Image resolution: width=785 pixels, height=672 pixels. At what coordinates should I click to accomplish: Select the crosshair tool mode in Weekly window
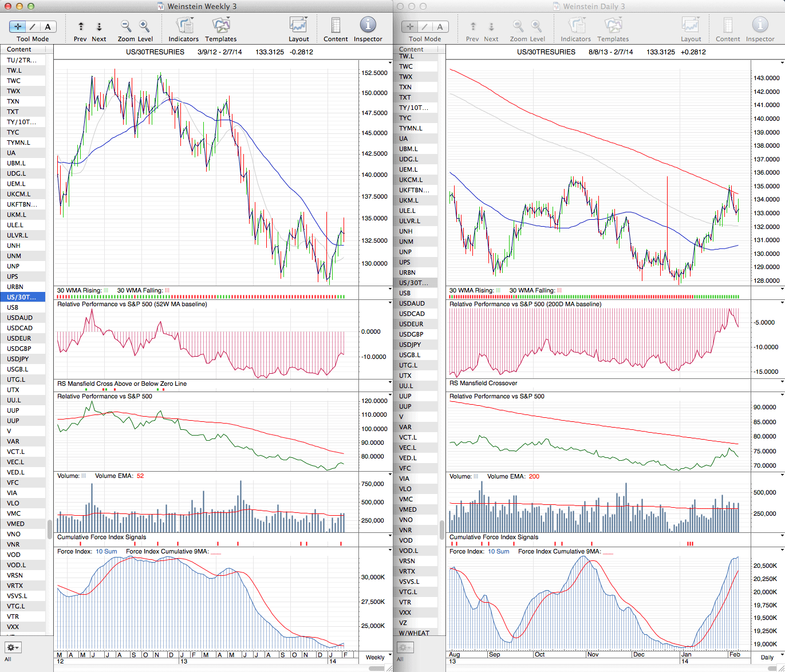pyautogui.click(x=18, y=27)
